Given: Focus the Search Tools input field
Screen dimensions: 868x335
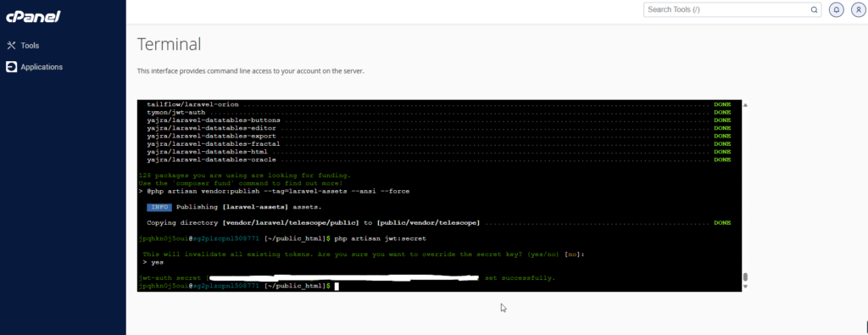Looking at the screenshot, I should tap(733, 9).
